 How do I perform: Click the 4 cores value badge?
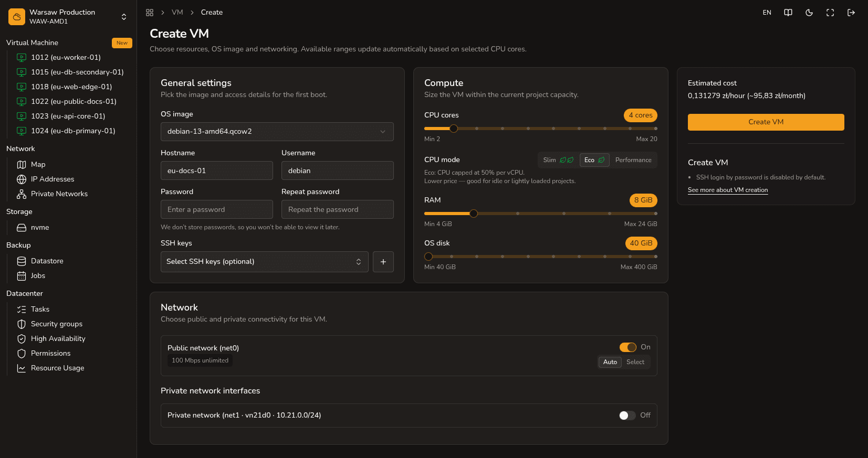tap(641, 115)
